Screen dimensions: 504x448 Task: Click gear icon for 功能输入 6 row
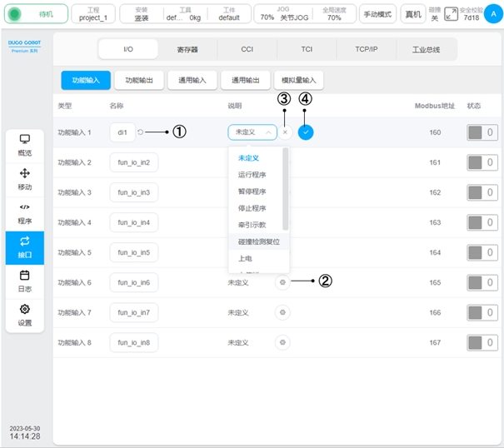click(283, 282)
